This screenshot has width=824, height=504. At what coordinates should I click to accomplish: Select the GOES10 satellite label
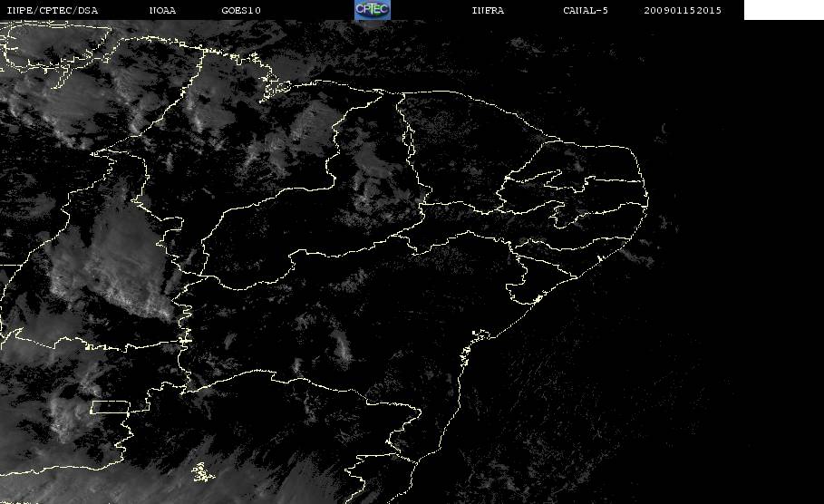click(241, 11)
